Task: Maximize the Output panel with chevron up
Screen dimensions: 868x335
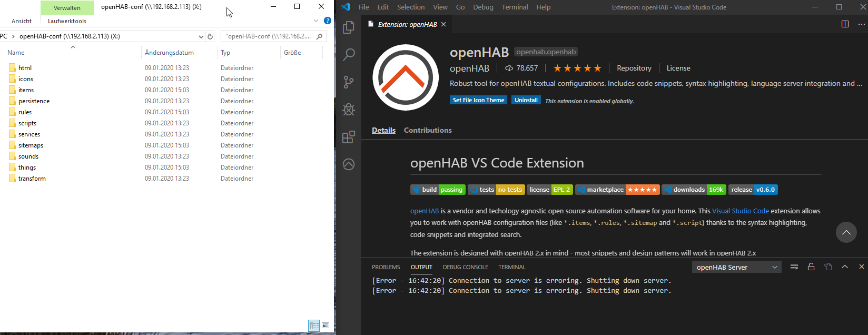Action: click(845, 267)
